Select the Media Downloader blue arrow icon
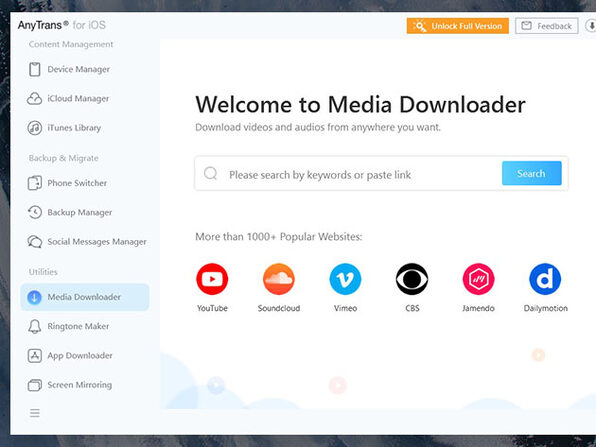The width and height of the screenshot is (596, 447). 35,297
